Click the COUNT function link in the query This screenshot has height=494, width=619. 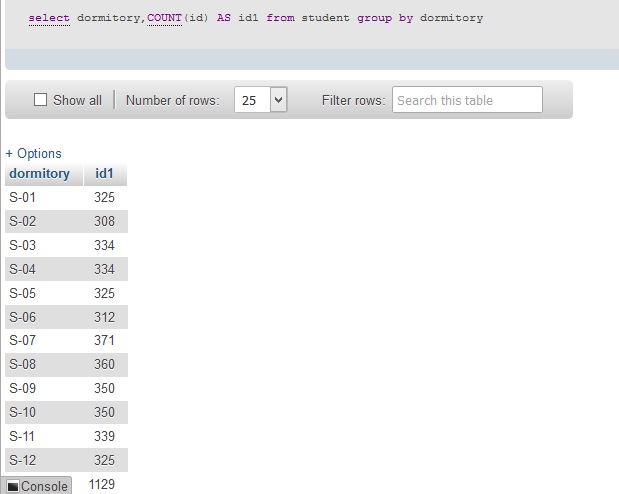click(x=164, y=18)
